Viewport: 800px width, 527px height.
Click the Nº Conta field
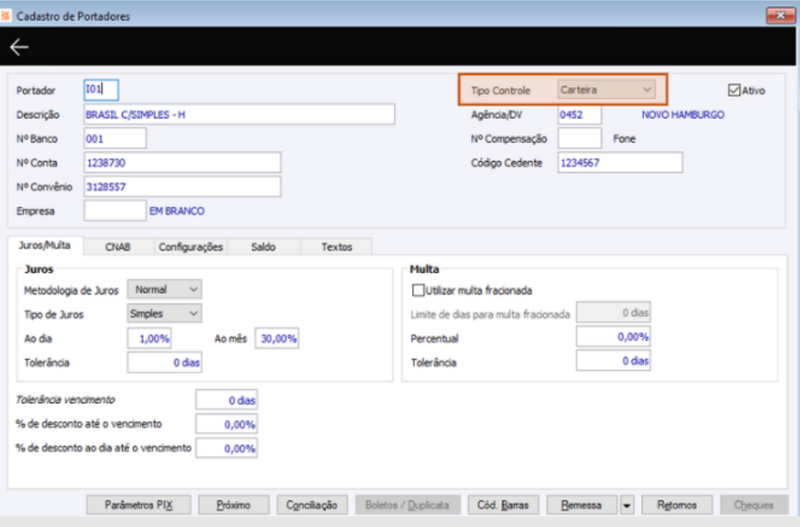pos(182,162)
